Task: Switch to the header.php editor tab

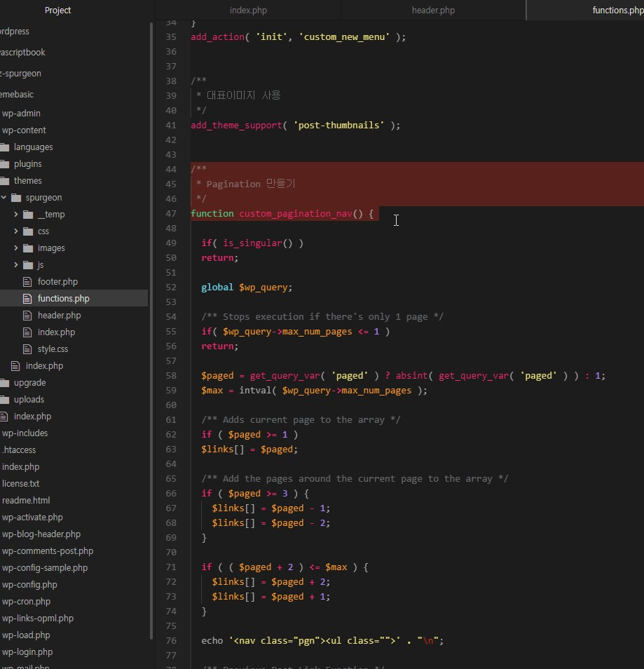Action: click(433, 11)
